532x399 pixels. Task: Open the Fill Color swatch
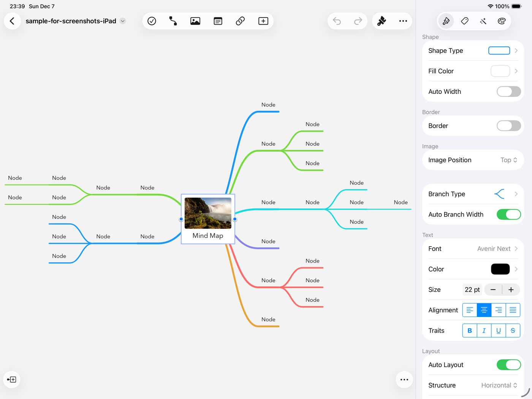click(x=500, y=71)
